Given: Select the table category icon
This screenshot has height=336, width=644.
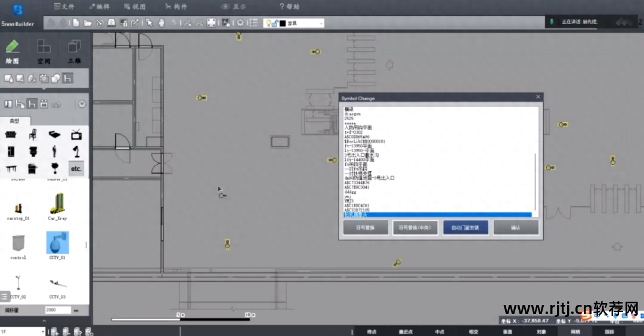Looking at the screenshot, I should (11, 169).
